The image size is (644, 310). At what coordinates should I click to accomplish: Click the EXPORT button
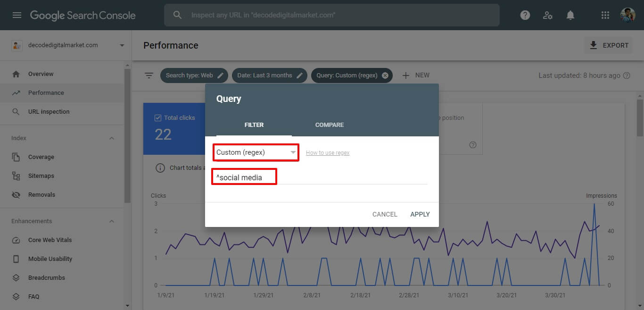click(608, 45)
